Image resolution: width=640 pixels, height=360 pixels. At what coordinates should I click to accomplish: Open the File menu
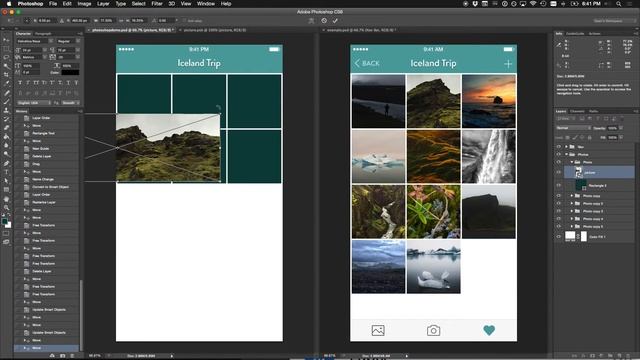(x=53, y=4)
